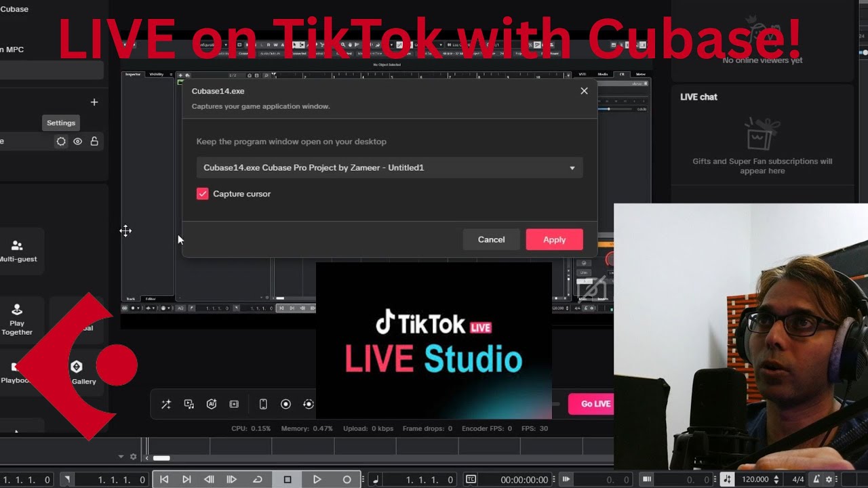Add a new source with plus icon
Screen dimensions: 868x488
(94, 102)
